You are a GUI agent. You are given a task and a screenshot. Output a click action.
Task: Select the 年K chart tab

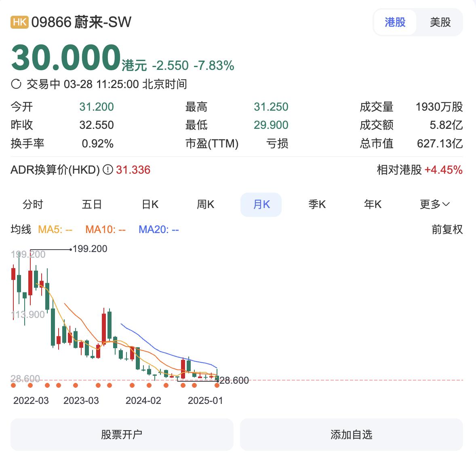click(373, 204)
